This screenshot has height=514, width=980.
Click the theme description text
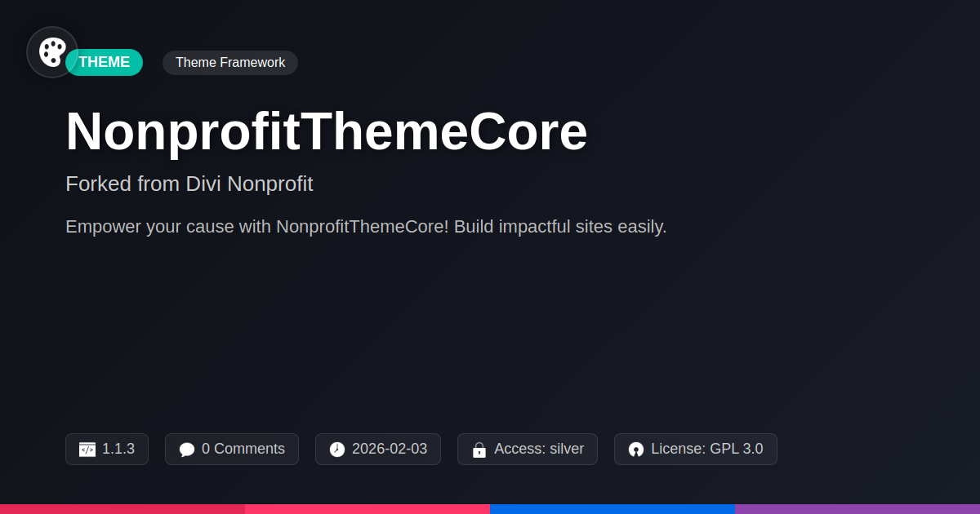point(366,227)
